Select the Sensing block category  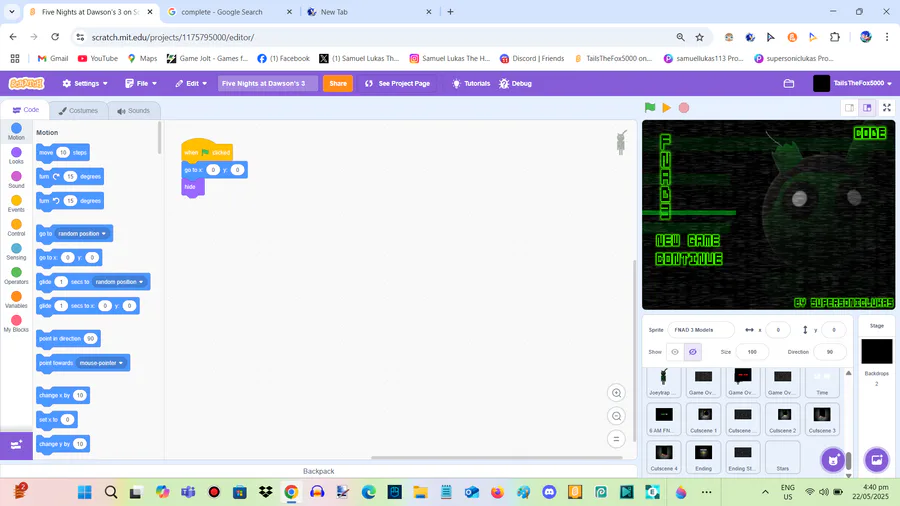tap(16, 252)
